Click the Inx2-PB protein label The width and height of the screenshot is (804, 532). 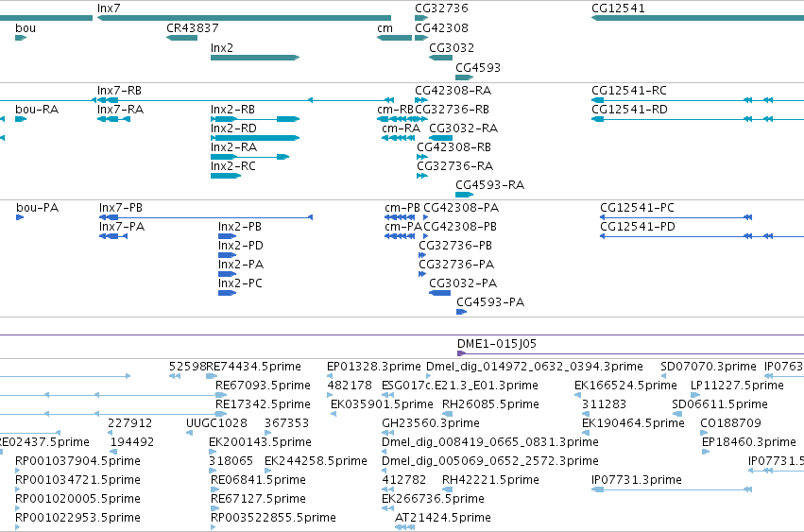click(x=239, y=228)
